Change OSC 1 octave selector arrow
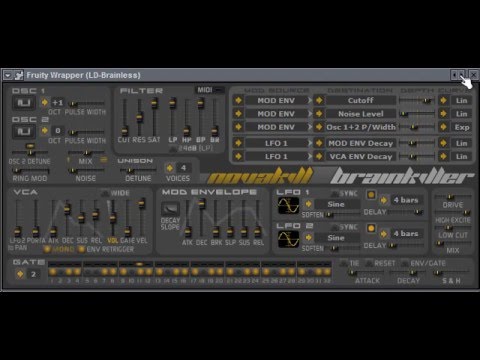This screenshot has height=360, width=480. coord(44,102)
